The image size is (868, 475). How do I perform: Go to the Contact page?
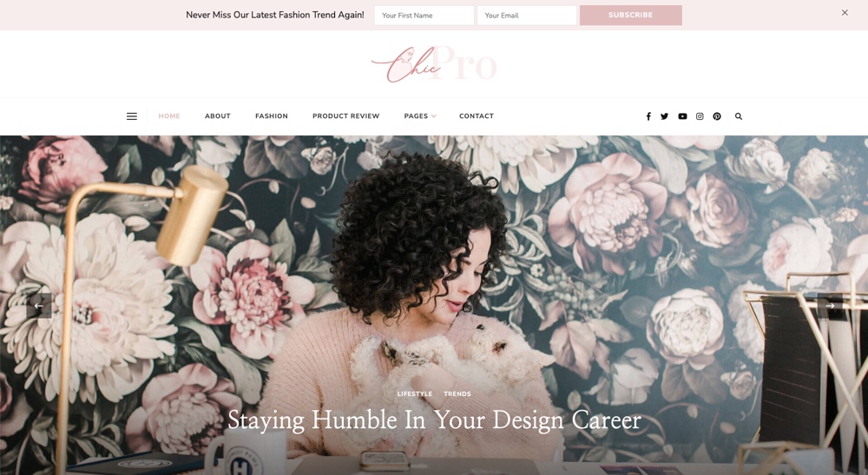click(x=476, y=116)
